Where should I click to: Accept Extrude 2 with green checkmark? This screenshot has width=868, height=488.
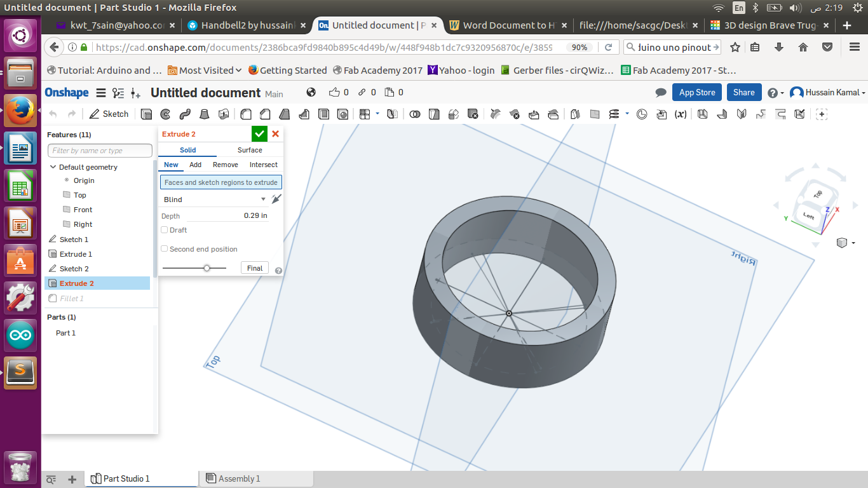click(x=259, y=133)
